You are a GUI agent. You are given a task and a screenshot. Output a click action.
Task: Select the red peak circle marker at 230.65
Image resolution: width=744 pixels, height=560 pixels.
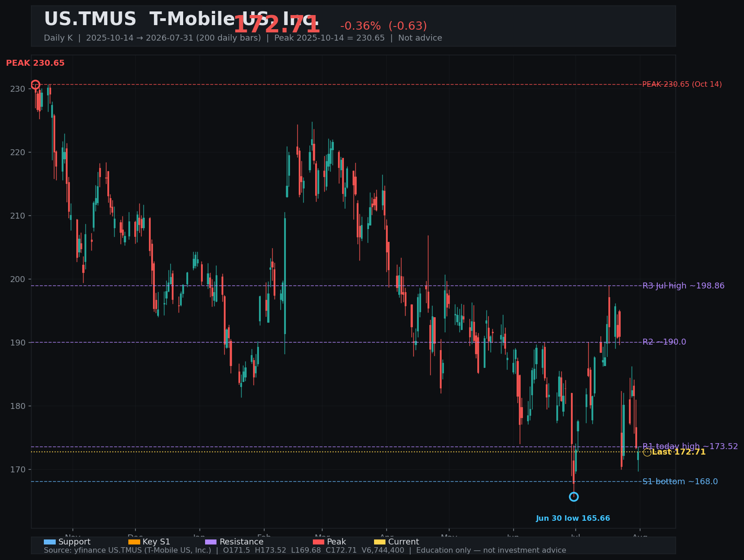click(x=36, y=84)
